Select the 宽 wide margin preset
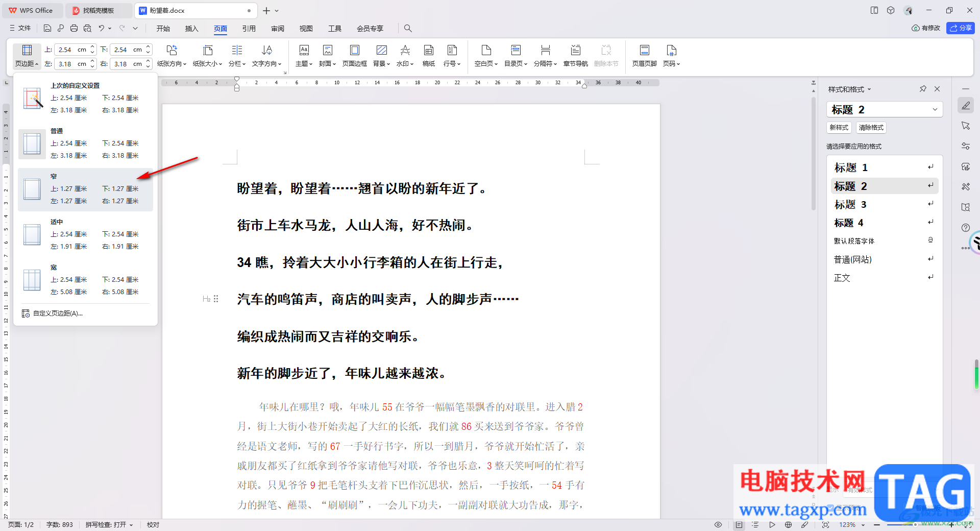 point(85,280)
